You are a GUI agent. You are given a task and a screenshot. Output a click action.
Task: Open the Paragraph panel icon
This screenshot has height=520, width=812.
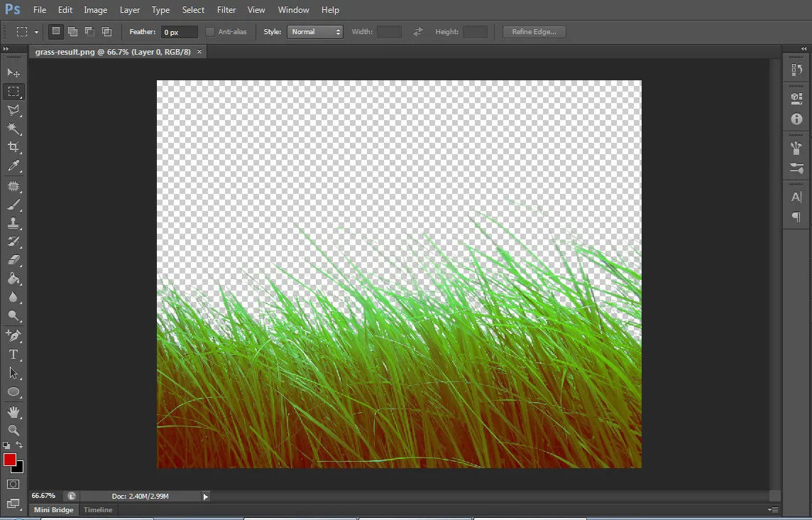[796, 217]
